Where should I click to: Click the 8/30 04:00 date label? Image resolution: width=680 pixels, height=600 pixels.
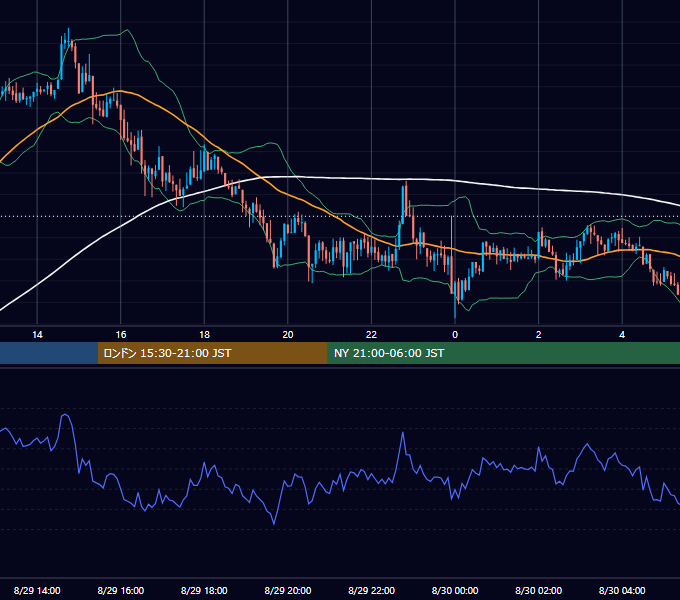click(622, 590)
